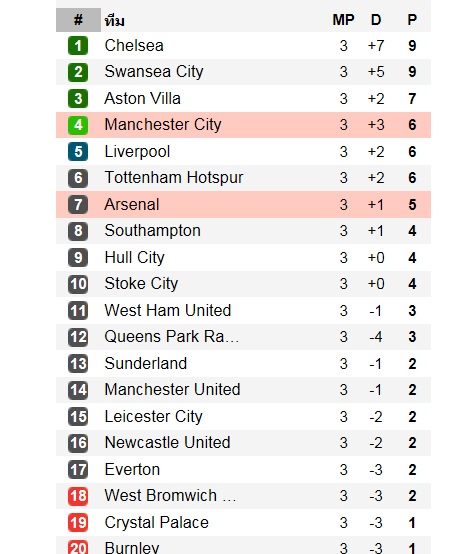Click the gray rank 7 badge
462x554 pixels.
pyautogui.click(x=78, y=205)
